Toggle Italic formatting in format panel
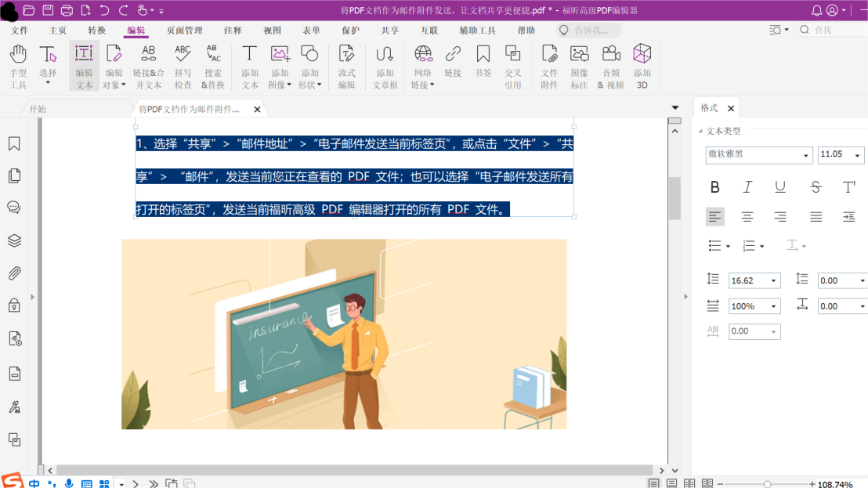 pos(747,186)
